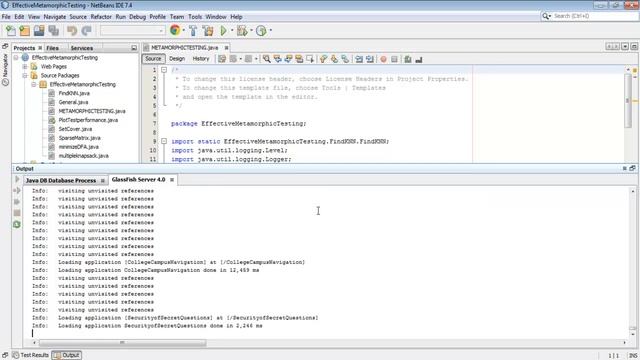Switch to the Services tab
Viewport: 640px width, 360px height.
point(82,48)
